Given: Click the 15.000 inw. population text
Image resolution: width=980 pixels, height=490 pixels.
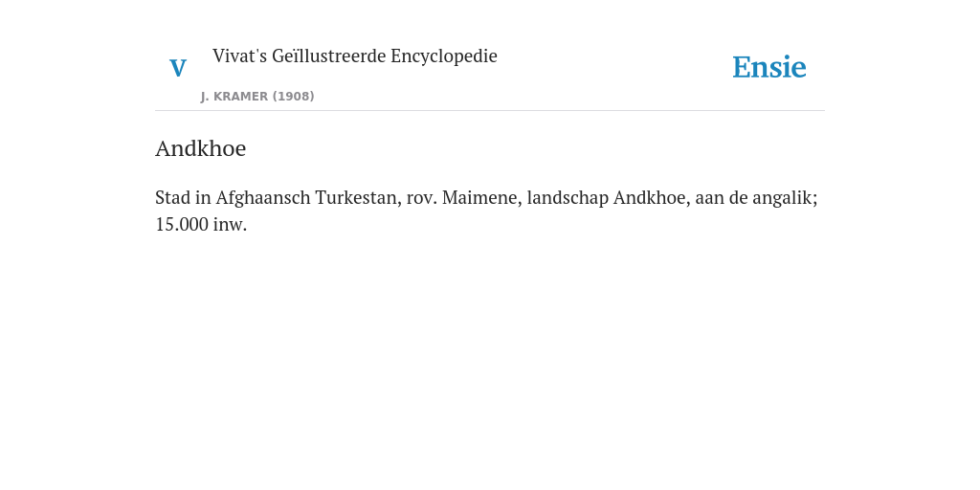Looking at the screenshot, I should (x=201, y=224).
